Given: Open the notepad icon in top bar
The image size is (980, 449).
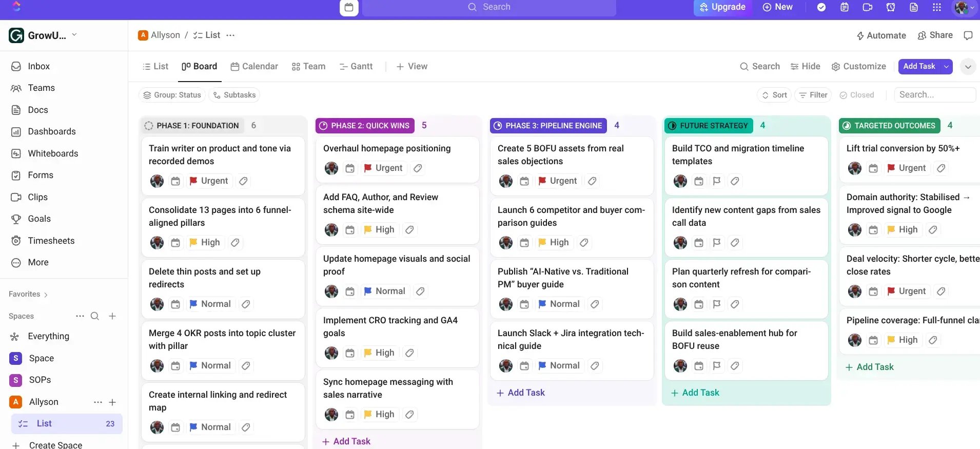Looking at the screenshot, I should click(845, 7).
